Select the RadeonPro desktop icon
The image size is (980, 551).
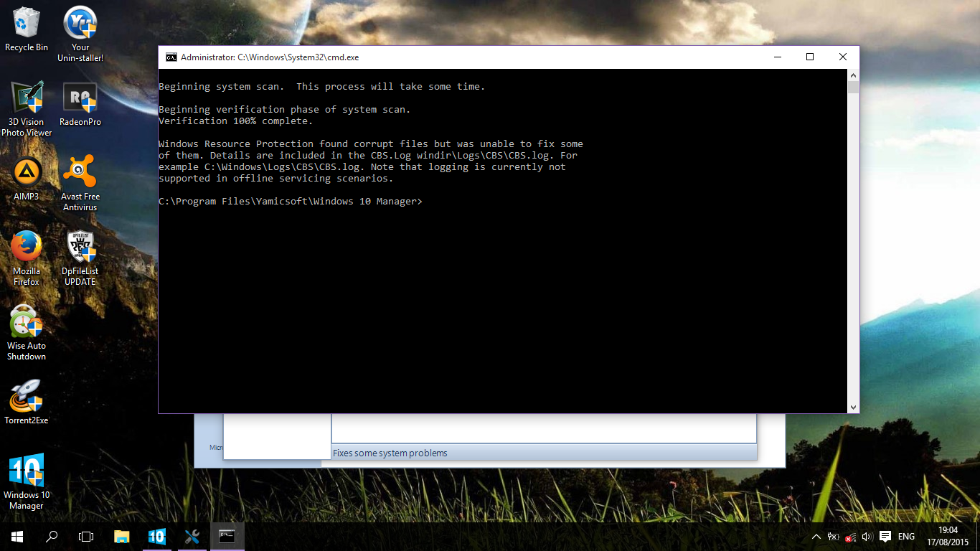tap(80, 98)
